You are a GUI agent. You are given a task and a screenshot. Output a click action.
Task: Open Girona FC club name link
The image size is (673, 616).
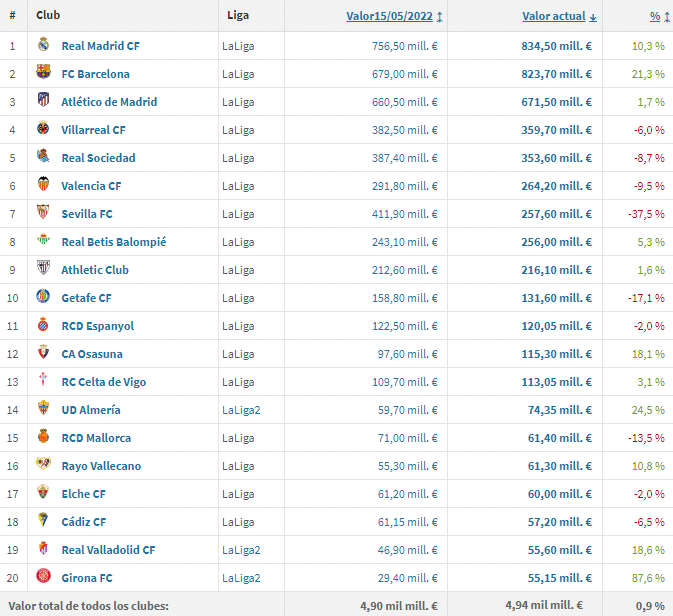pyautogui.click(x=87, y=578)
